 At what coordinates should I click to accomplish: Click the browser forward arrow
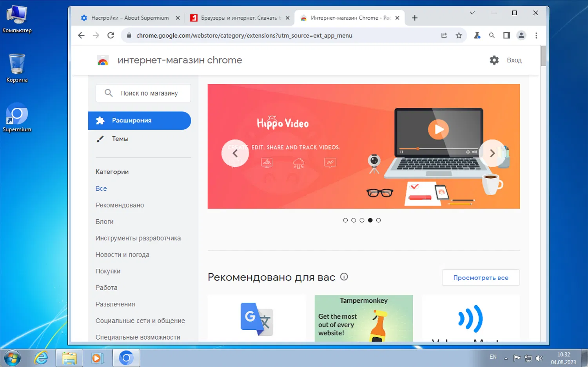96,35
